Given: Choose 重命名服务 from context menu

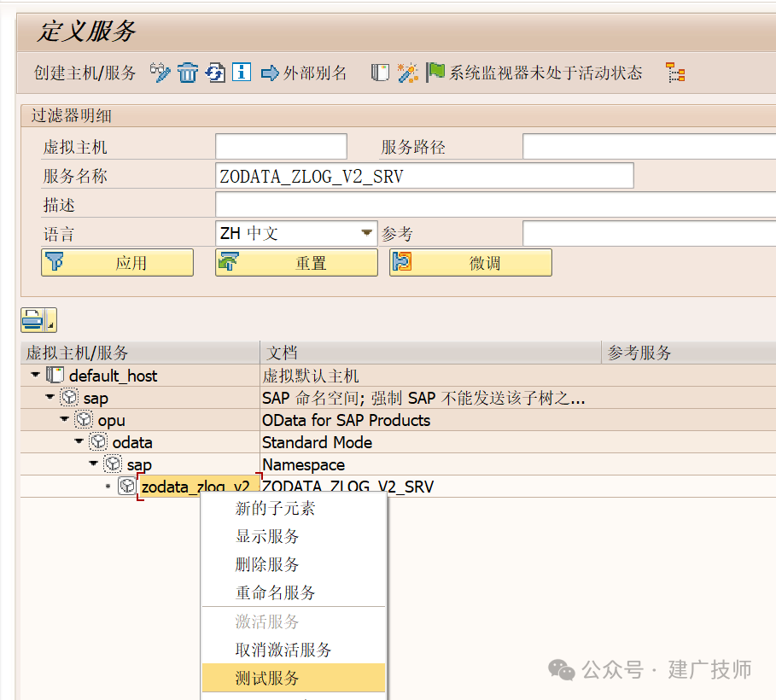Looking at the screenshot, I should [294, 592].
